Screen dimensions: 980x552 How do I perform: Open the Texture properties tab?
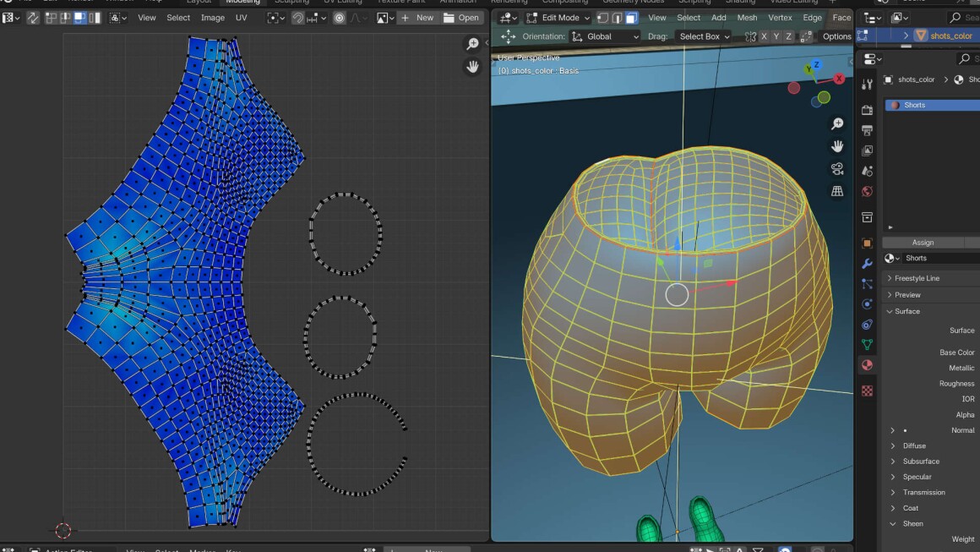point(867,391)
